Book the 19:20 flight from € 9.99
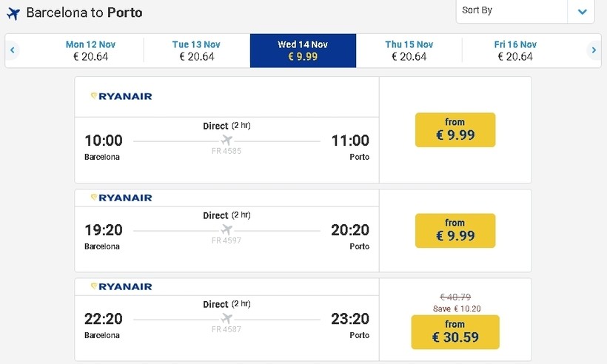Screen dimensions: 607x364 click(x=455, y=231)
